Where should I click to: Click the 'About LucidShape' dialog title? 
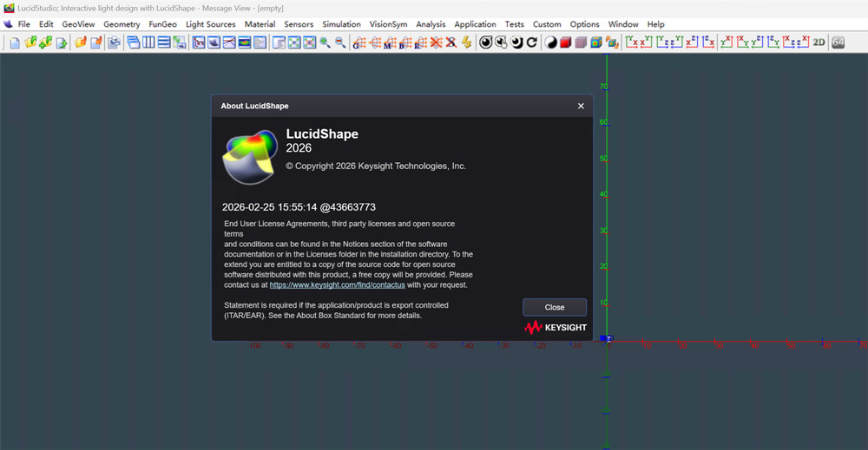pyautogui.click(x=254, y=106)
